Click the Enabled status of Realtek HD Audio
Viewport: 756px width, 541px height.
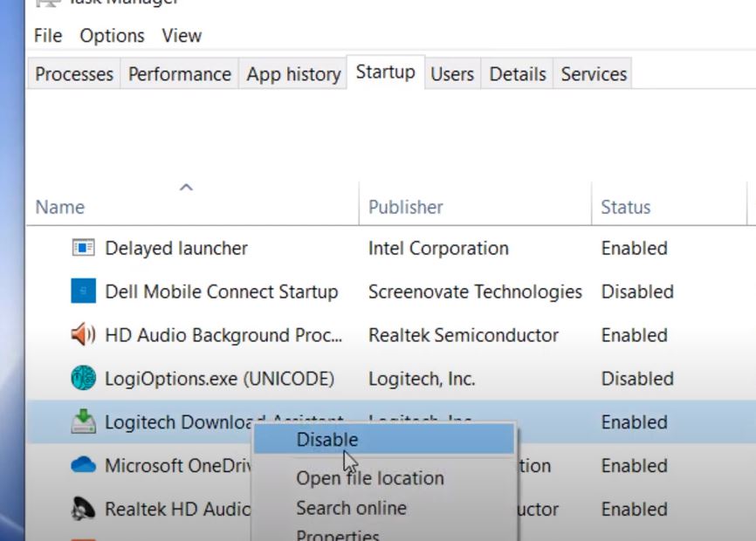[x=634, y=509]
